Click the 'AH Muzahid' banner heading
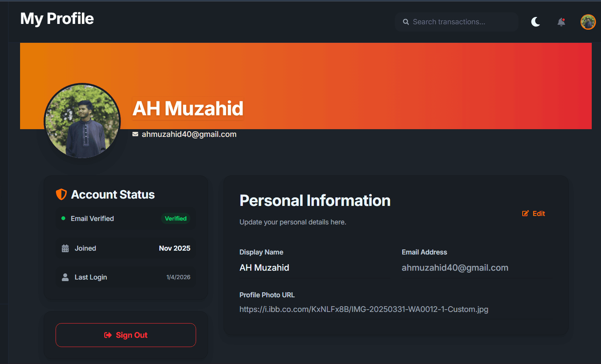Viewport: 601px width, 364px height. point(188,108)
